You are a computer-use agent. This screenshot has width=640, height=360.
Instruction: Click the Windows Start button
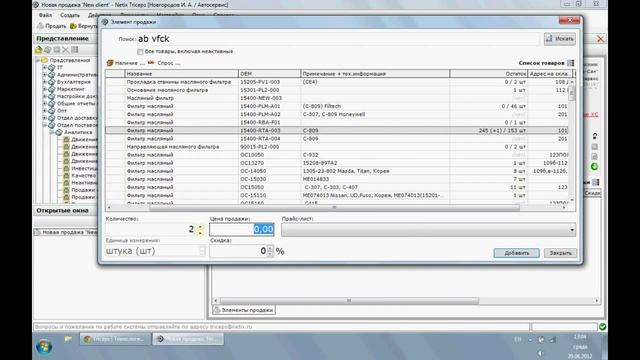coord(44,346)
